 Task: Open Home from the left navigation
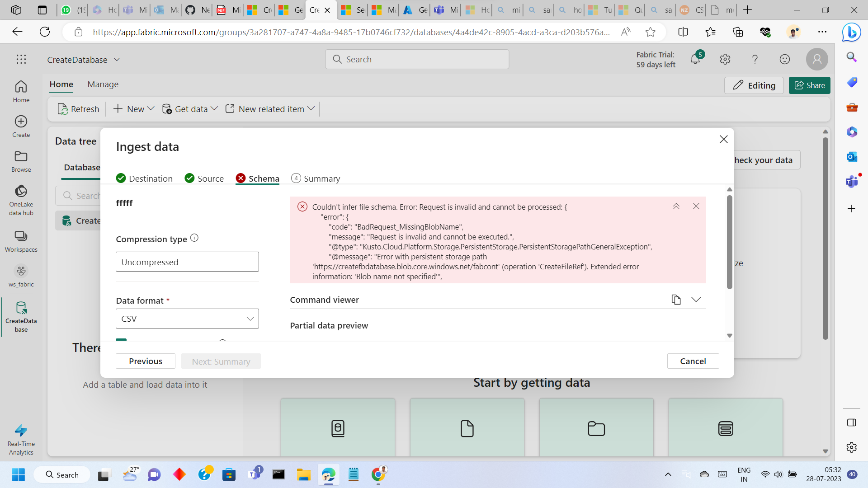pyautogui.click(x=21, y=90)
